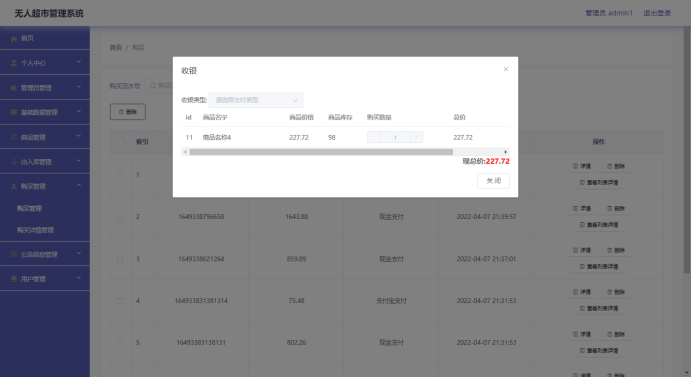Select the 用户管理 menu label
This screenshot has height=377, width=692.
point(33,279)
